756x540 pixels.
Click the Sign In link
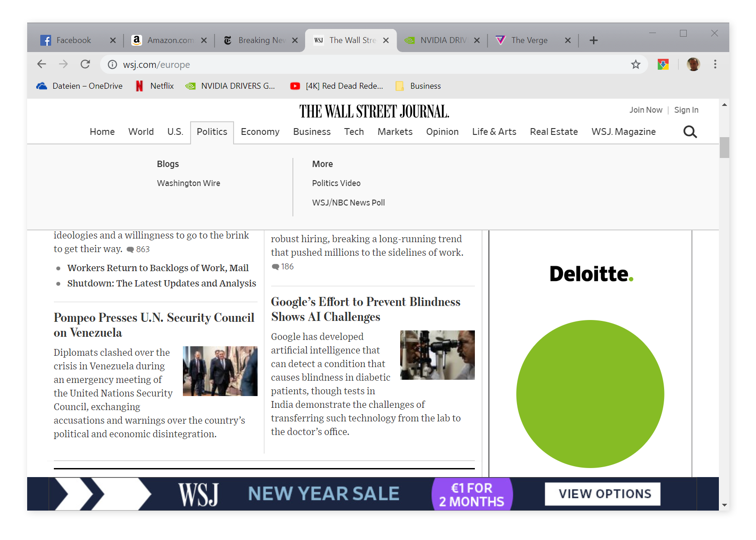[x=686, y=110]
